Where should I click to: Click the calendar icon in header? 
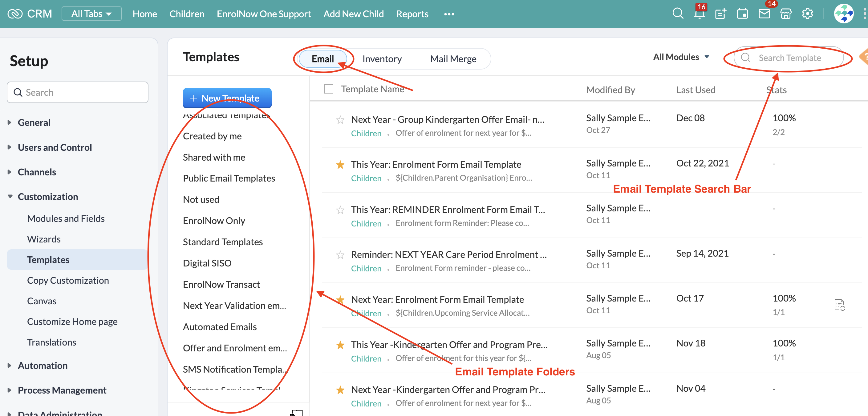(742, 14)
